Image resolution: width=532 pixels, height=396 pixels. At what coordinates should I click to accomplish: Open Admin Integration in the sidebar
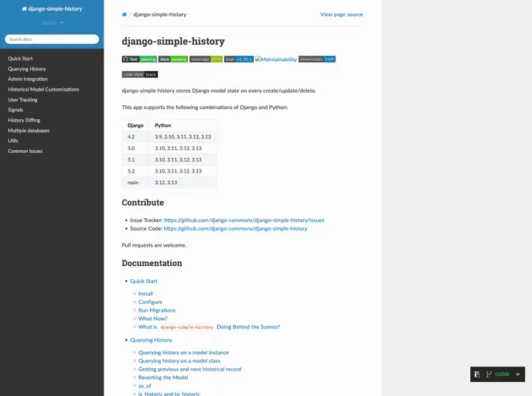pyautogui.click(x=28, y=79)
